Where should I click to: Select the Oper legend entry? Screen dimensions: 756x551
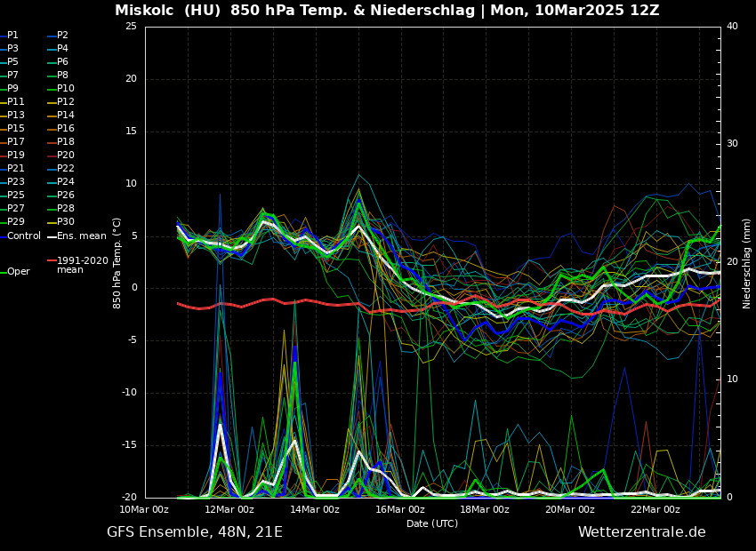tap(18, 272)
